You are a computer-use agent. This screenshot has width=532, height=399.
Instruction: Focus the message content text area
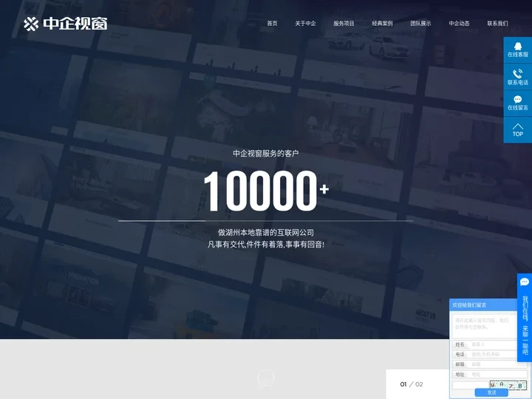click(485, 326)
